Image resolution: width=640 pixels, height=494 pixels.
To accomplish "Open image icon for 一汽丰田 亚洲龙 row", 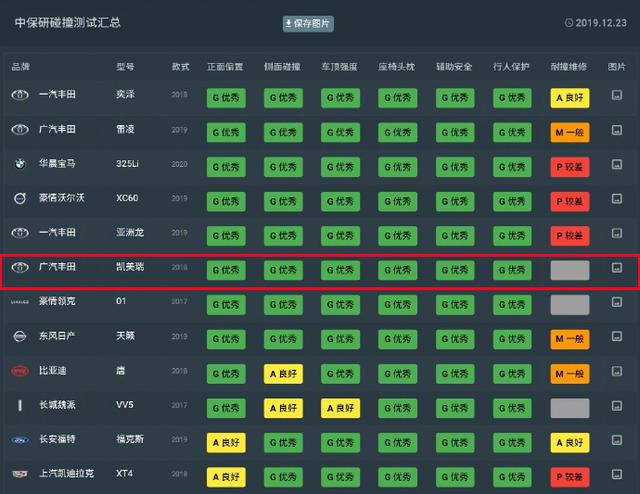I will coord(617,233).
